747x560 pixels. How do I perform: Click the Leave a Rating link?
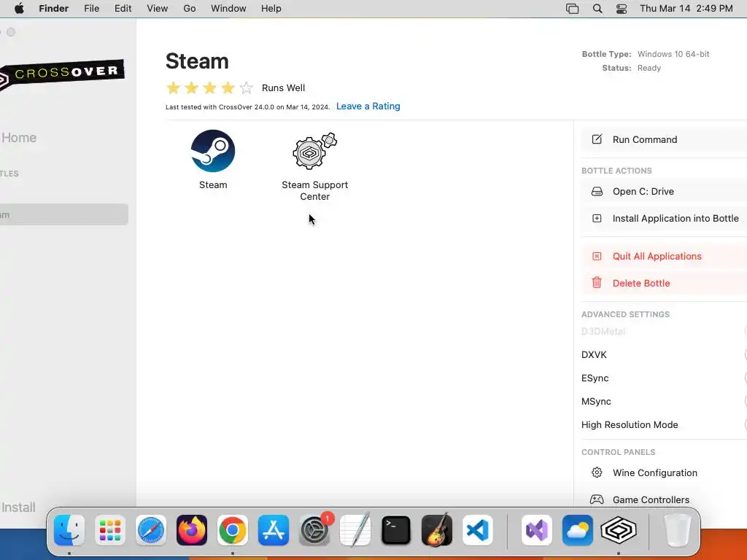tap(368, 106)
